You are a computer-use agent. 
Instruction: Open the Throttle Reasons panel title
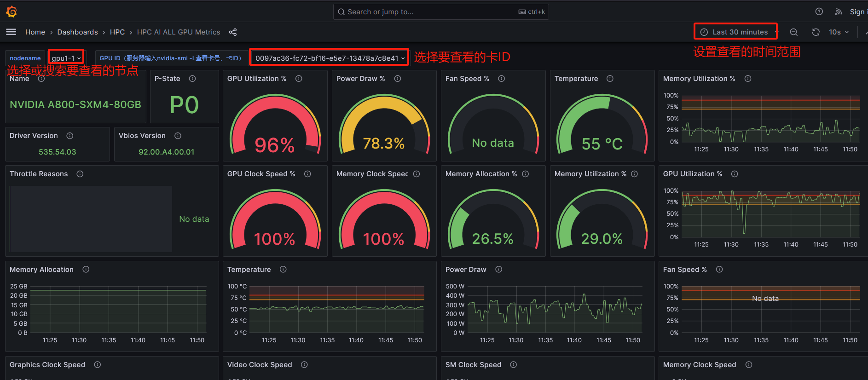(39, 174)
